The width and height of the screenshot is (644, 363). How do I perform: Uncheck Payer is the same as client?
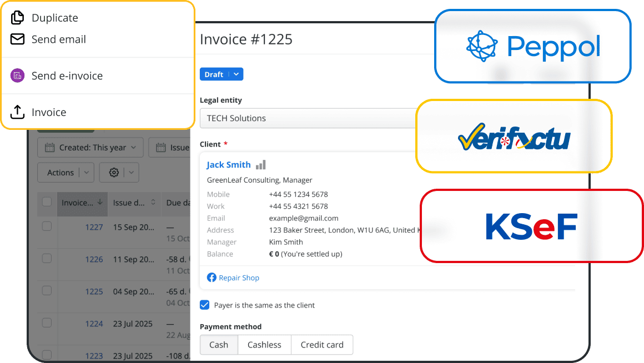[x=205, y=305]
